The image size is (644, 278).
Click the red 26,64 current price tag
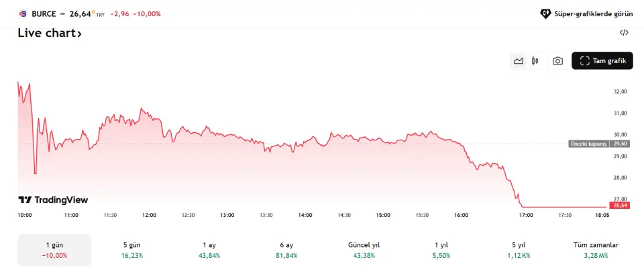coord(619,205)
